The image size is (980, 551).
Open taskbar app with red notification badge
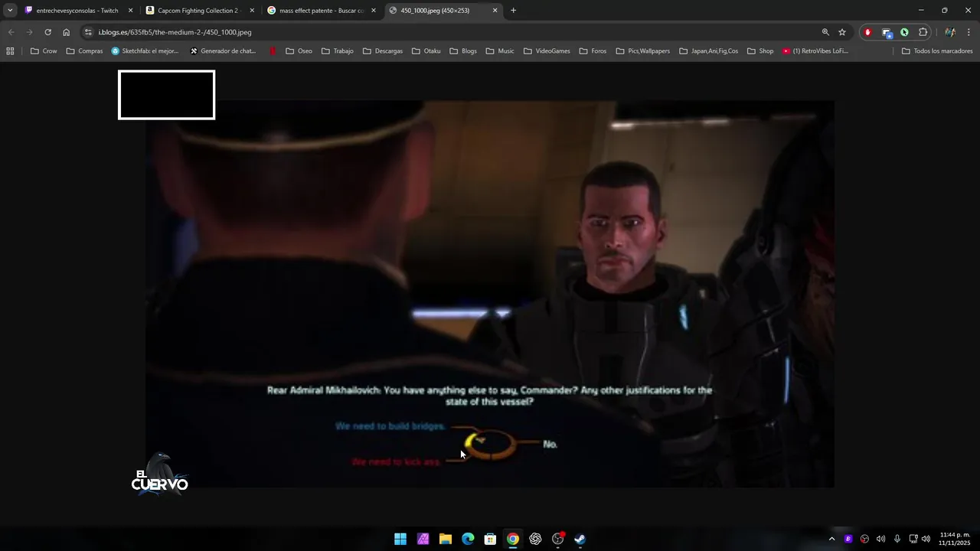558,539
